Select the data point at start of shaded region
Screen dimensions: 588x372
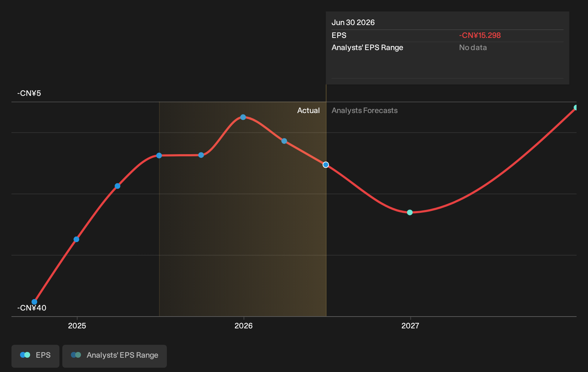click(x=159, y=156)
